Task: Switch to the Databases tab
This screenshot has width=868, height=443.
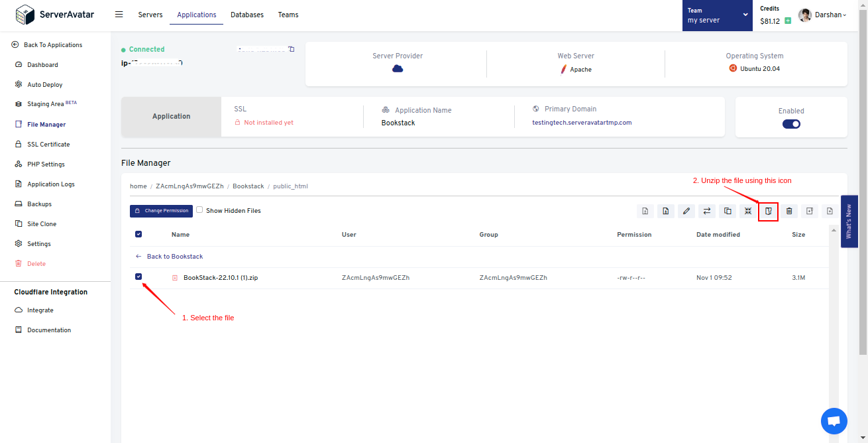Action: coord(246,15)
